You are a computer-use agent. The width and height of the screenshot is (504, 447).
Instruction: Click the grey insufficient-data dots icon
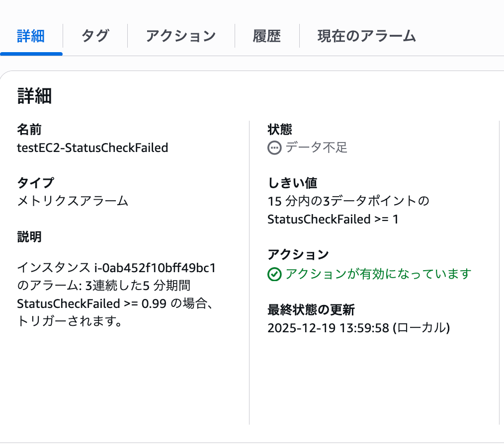pos(274,147)
